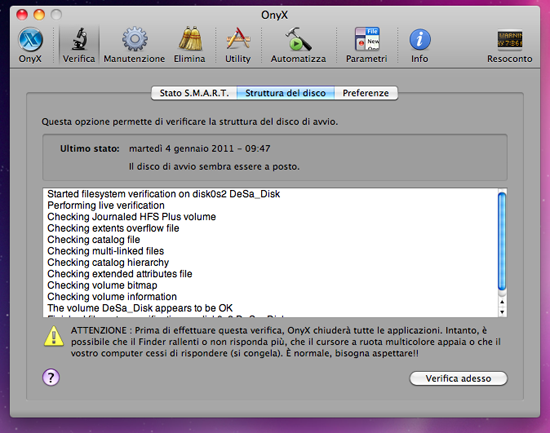Click 'Questa opzione permette di verificare' description
The height and width of the screenshot is (433, 550).
point(190,122)
